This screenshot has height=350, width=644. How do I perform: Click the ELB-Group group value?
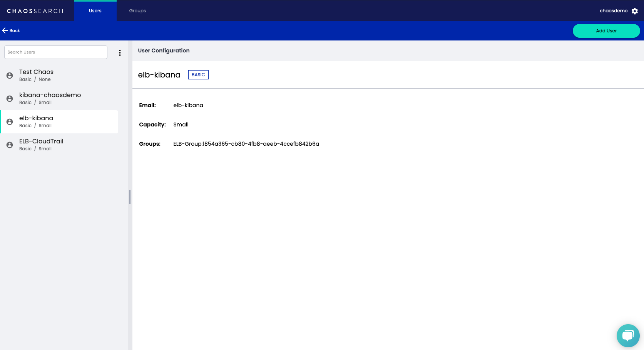246,144
